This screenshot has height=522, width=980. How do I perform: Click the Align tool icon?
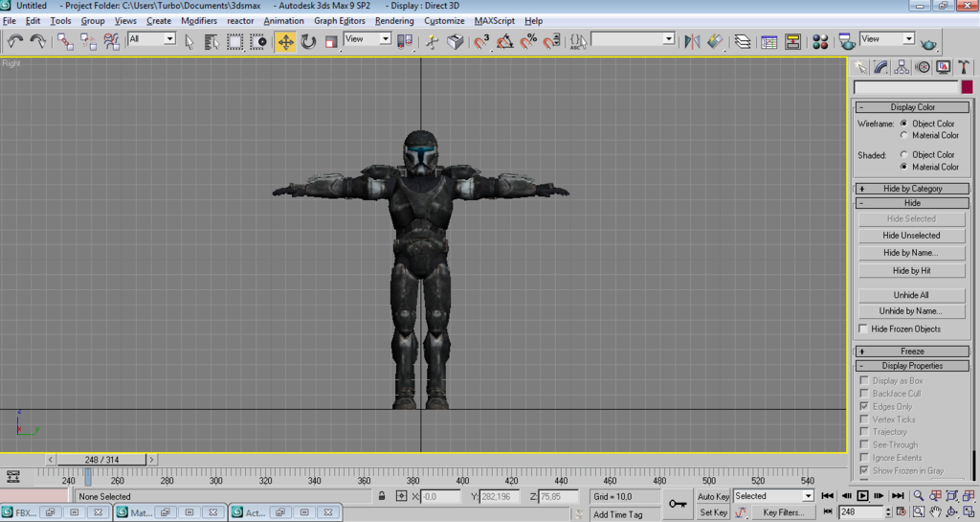[x=715, y=41]
